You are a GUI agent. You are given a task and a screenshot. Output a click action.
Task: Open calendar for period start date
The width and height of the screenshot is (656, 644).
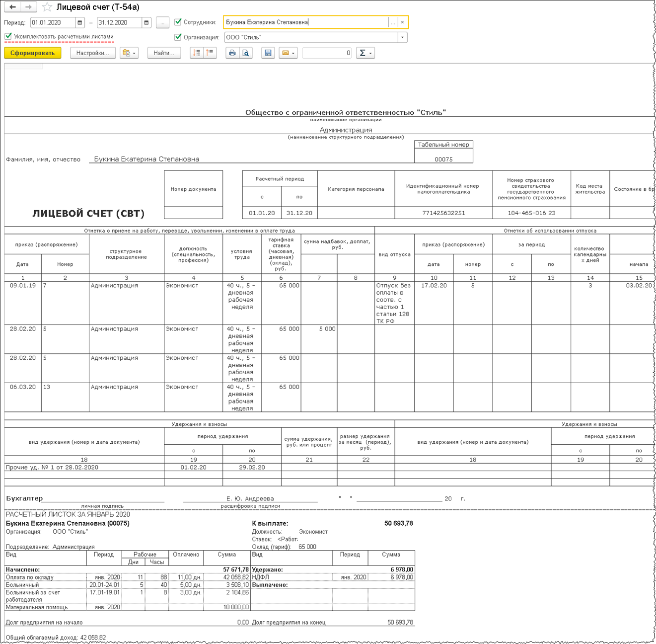79,23
